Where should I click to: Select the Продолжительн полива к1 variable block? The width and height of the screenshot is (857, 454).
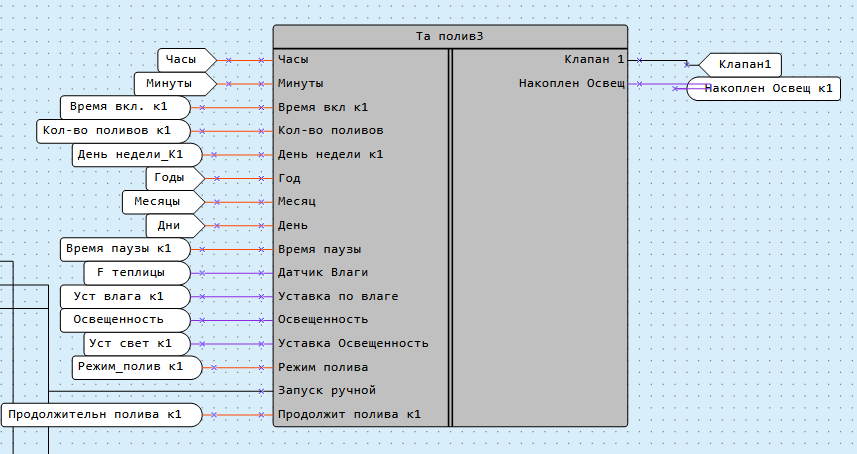point(102,415)
